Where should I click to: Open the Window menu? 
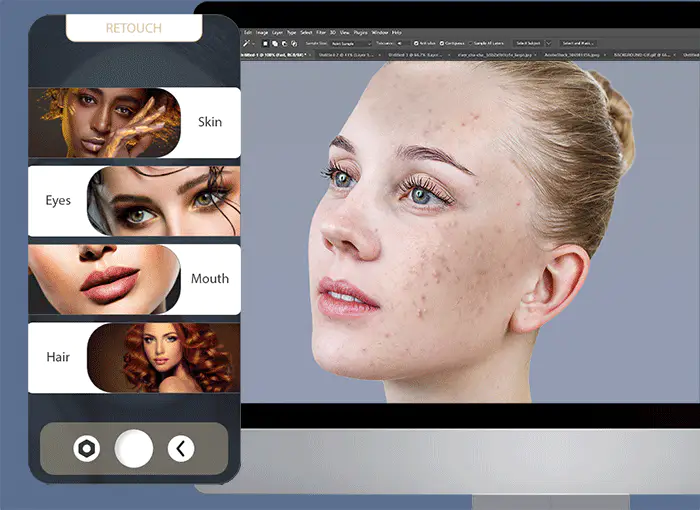click(380, 33)
